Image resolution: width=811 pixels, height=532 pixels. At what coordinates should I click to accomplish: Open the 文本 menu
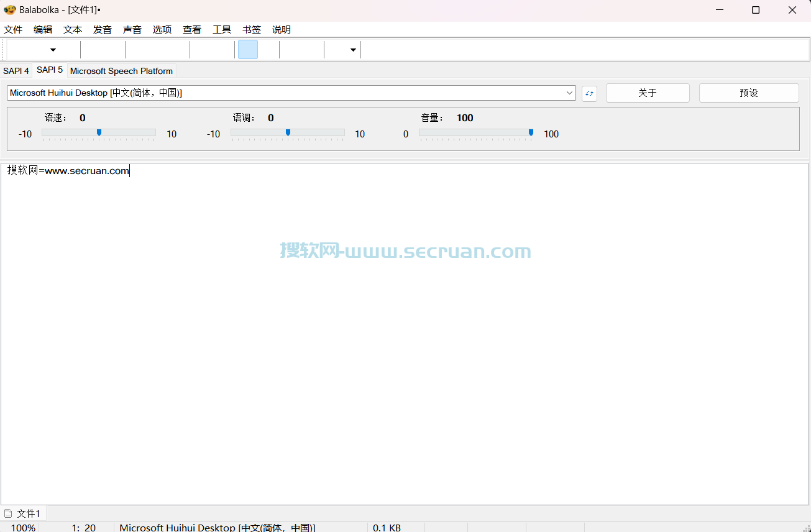point(73,29)
